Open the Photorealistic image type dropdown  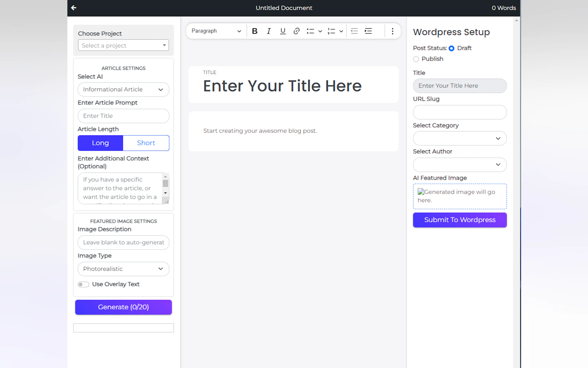coord(123,269)
